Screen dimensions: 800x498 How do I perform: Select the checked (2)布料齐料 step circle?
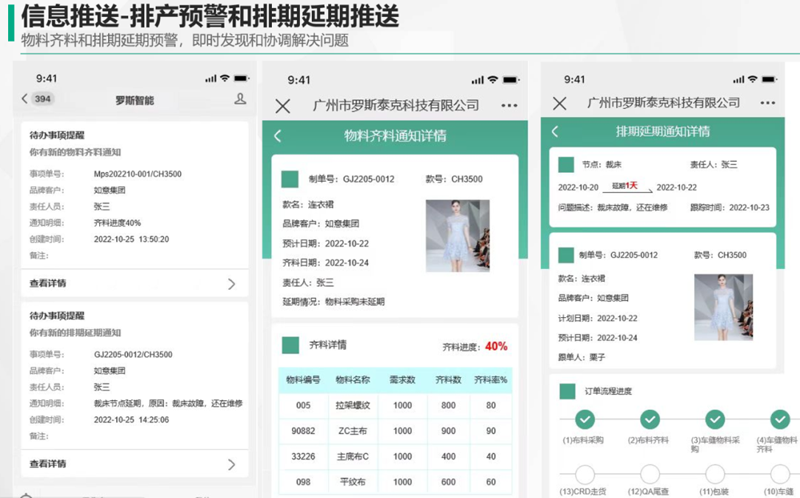coord(650,420)
